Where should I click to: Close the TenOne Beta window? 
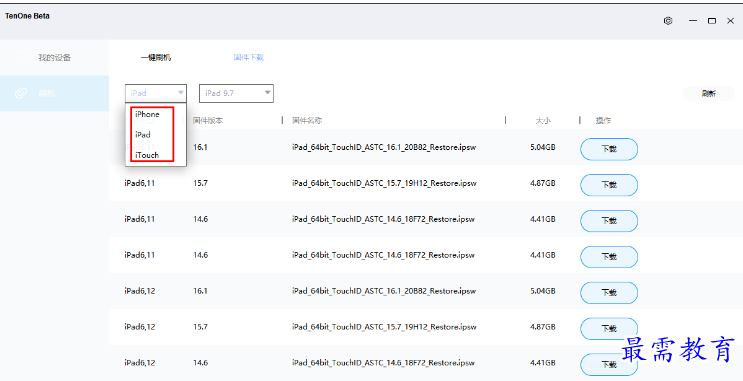731,21
